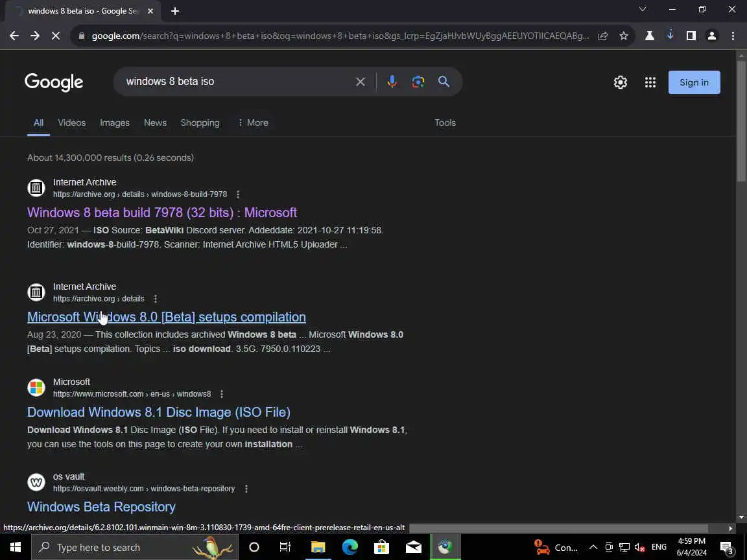
Task: Switch to the News tab
Action: 156,123
